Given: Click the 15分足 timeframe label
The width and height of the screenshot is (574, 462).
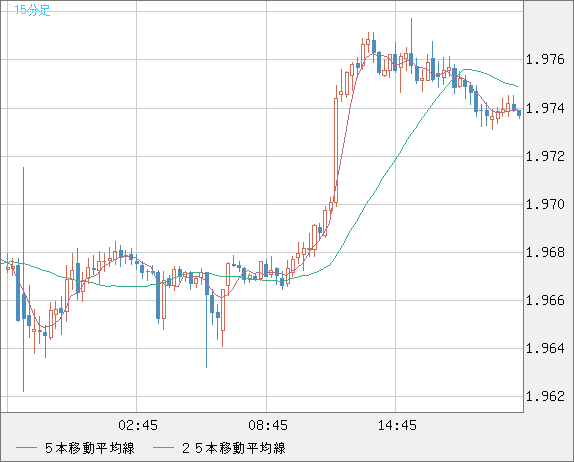Looking at the screenshot, I should 32,10.
